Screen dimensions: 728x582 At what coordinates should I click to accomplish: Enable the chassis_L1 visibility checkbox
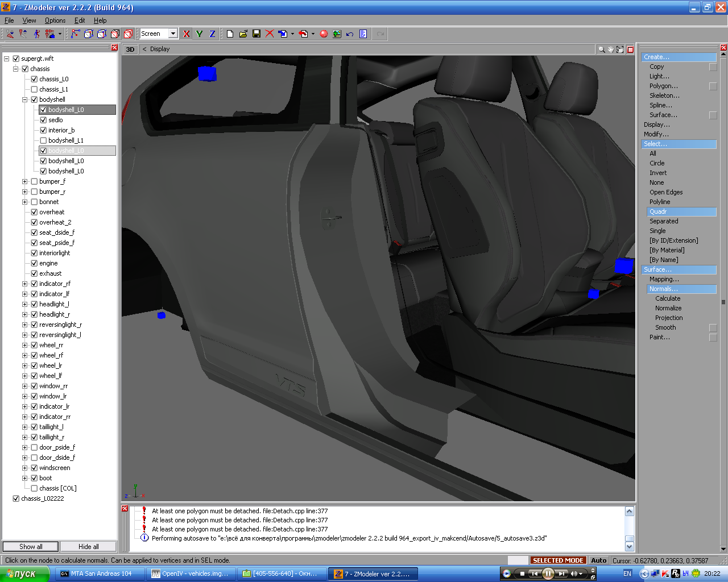click(x=34, y=89)
